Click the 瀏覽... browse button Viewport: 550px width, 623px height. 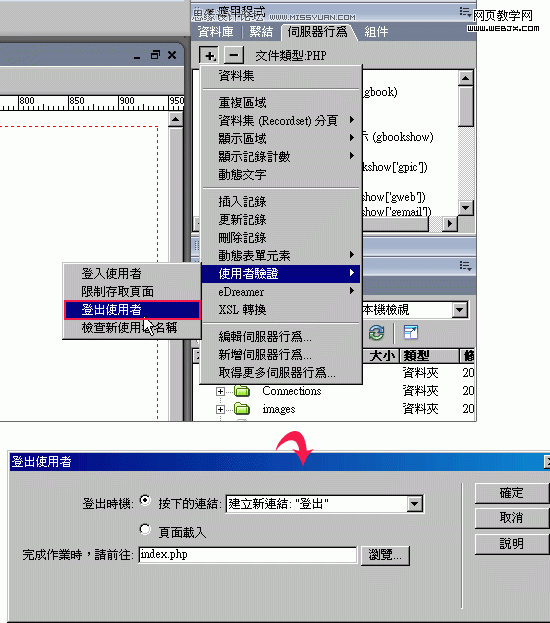[385, 555]
